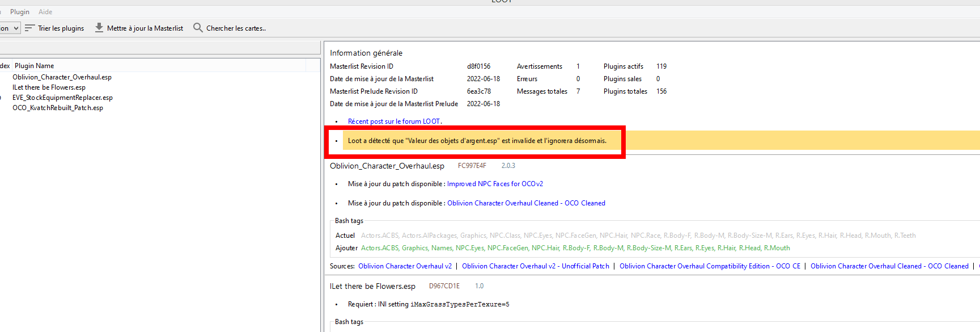Open the Aide menu
The image size is (980, 332).
coord(45,12)
